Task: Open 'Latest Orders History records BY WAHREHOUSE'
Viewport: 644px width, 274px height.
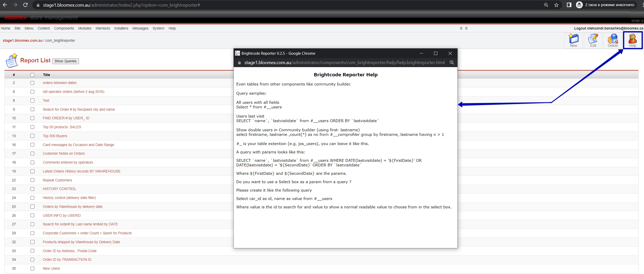Action: (82, 171)
